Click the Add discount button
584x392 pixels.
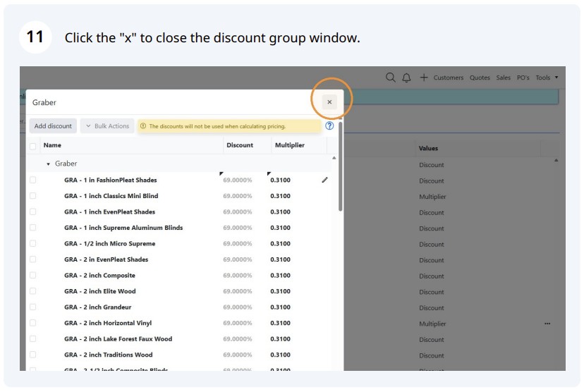pyautogui.click(x=53, y=125)
